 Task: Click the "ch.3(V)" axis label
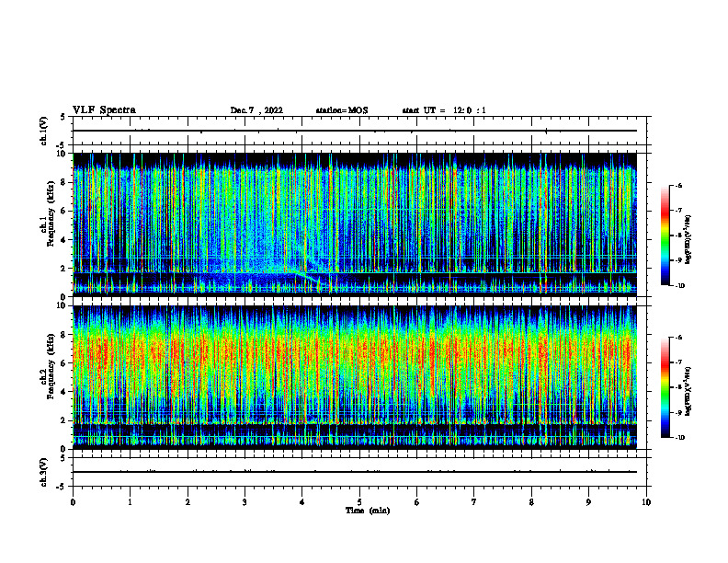44,473
